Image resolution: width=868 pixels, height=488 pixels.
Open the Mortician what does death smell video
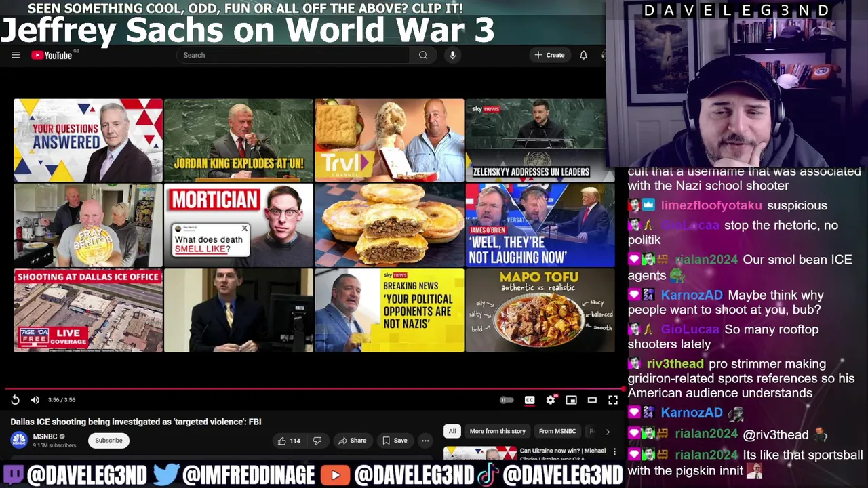pos(239,225)
